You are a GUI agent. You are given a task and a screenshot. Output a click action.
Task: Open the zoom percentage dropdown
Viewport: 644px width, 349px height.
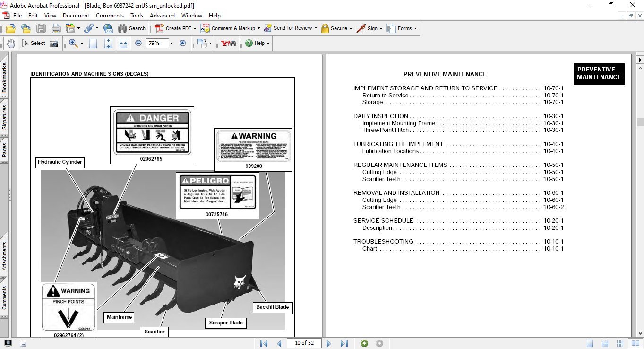point(171,43)
